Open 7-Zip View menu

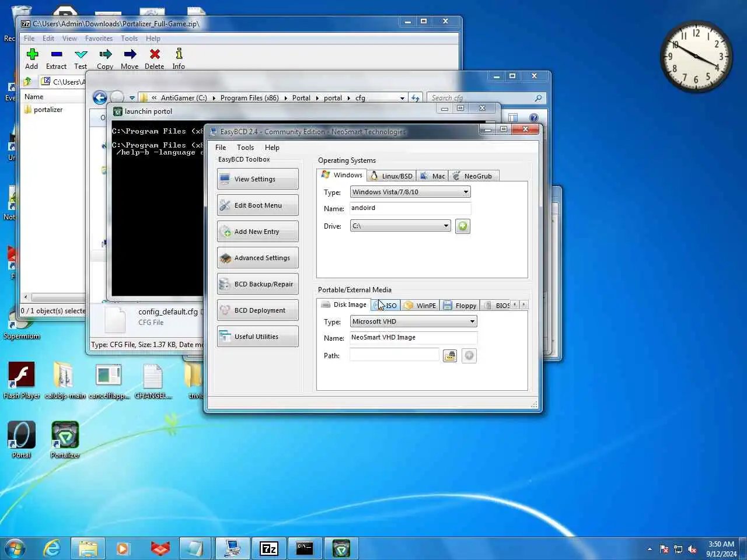69,38
